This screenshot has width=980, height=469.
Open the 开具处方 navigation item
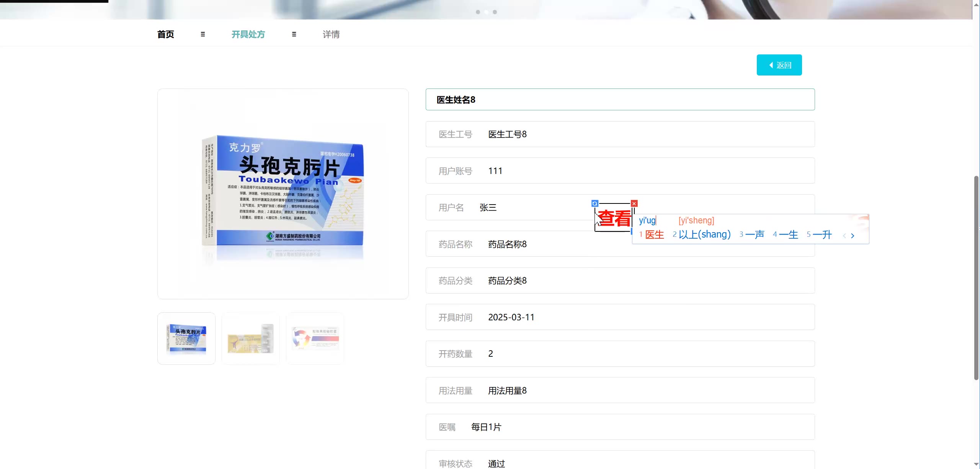pyautogui.click(x=248, y=34)
